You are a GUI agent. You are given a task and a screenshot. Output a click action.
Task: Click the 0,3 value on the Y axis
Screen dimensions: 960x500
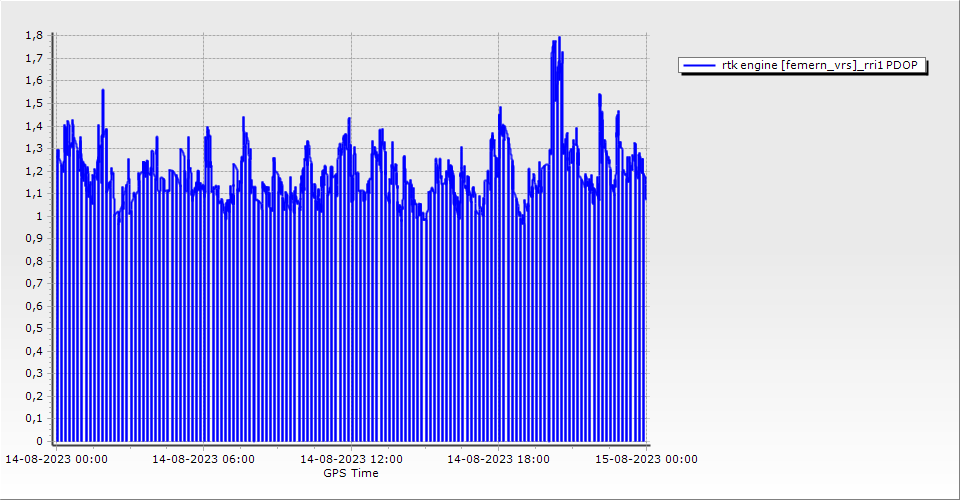pyautogui.click(x=34, y=374)
